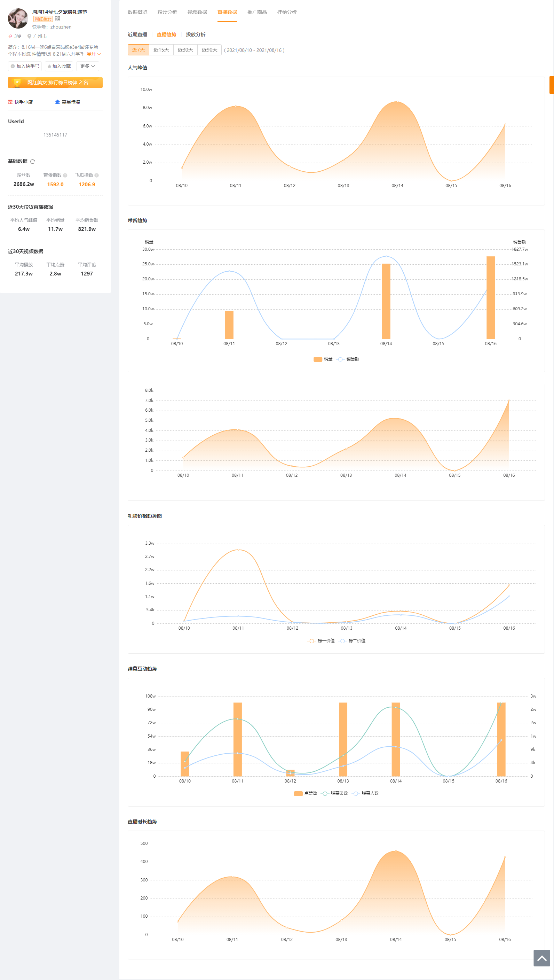
Task: Click the trophy icon on ranking banner
Action: pyautogui.click(x=17, y=83)
